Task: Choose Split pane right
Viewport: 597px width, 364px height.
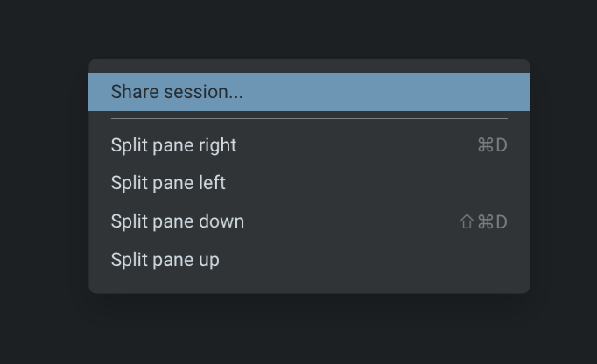Action: [173, 145]
